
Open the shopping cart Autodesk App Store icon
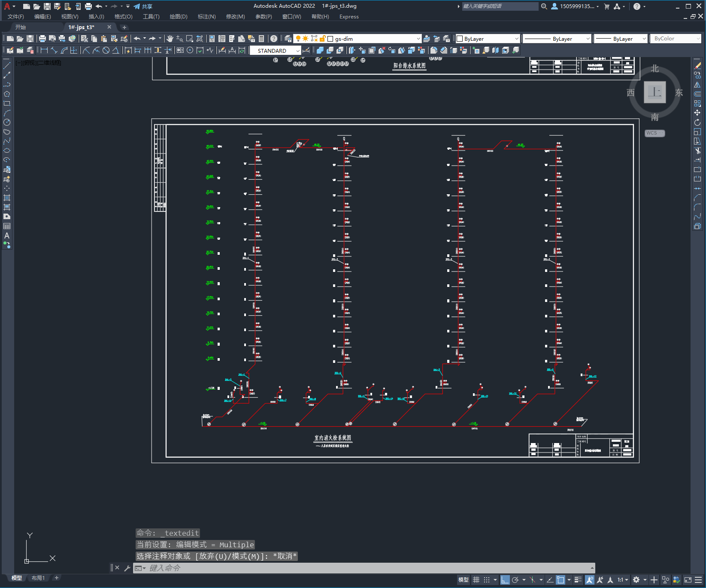[606, 6]
